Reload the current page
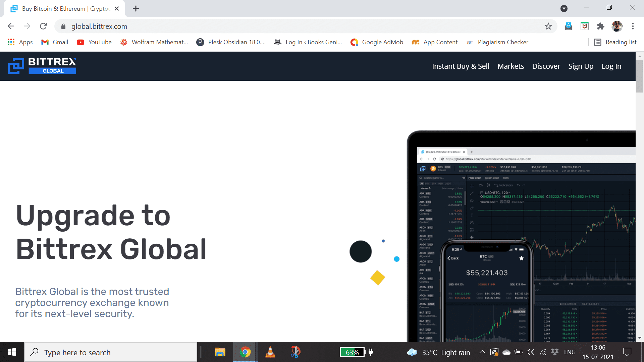 click(x=43, y=26)
